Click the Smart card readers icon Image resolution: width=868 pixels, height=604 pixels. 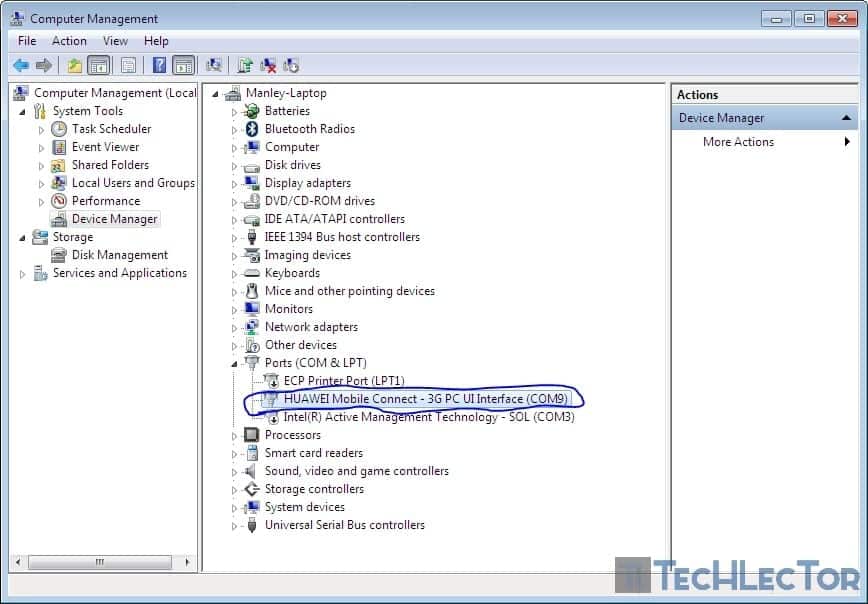pos(252,453)
